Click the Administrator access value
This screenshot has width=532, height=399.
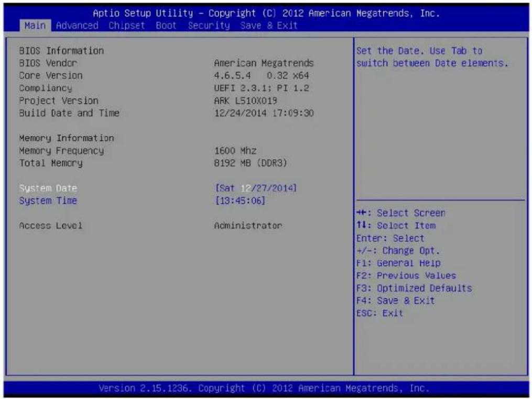248,226
